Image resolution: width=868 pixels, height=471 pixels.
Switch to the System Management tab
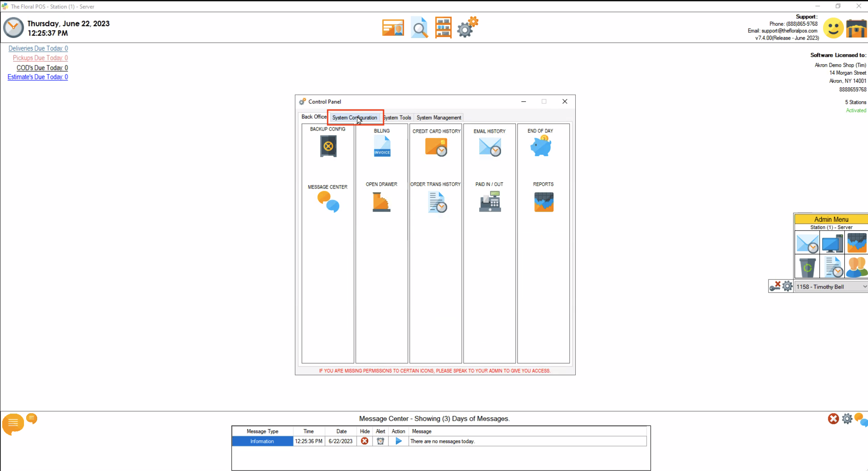coord(439,117)
